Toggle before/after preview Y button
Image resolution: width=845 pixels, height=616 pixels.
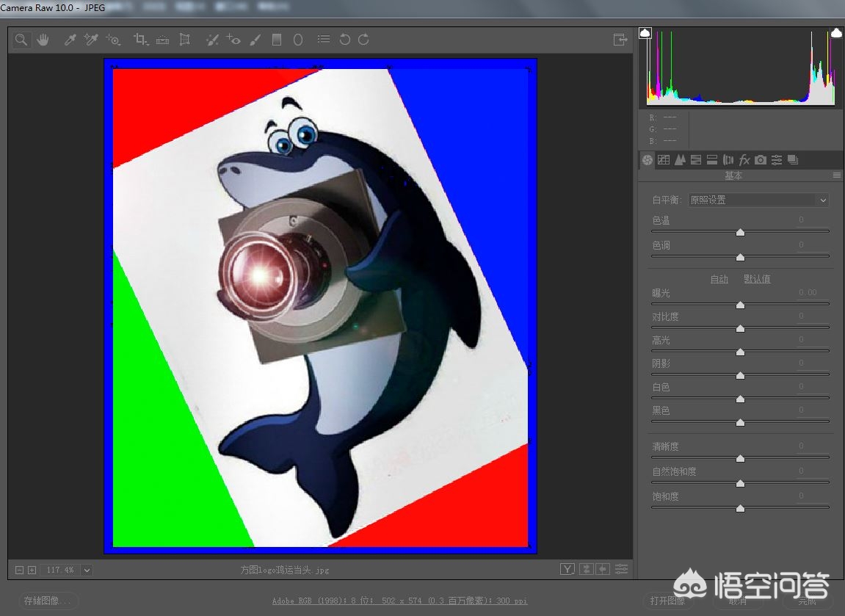point(567,569)
